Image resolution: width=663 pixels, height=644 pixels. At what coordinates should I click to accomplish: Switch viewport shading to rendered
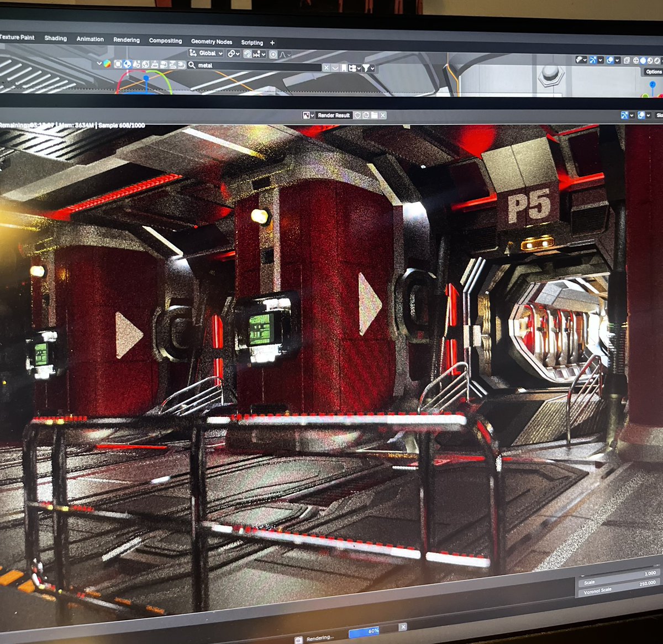click(657, 61)
